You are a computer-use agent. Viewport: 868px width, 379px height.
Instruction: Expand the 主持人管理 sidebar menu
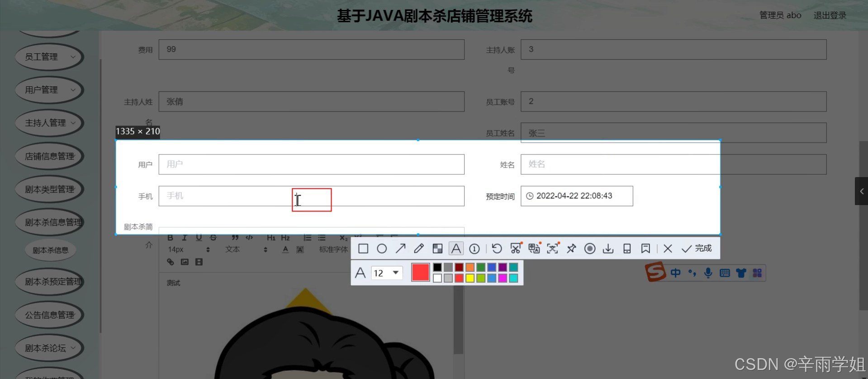[x=49, y=123]
